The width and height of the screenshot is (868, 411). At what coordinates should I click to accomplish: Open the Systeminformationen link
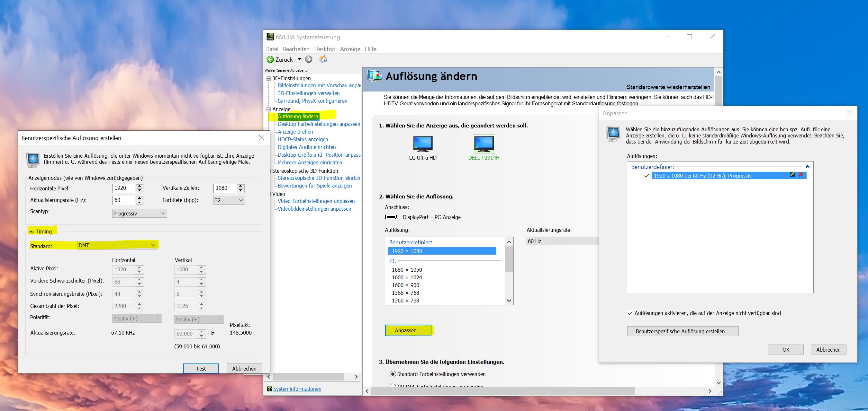tap(297, 389)
